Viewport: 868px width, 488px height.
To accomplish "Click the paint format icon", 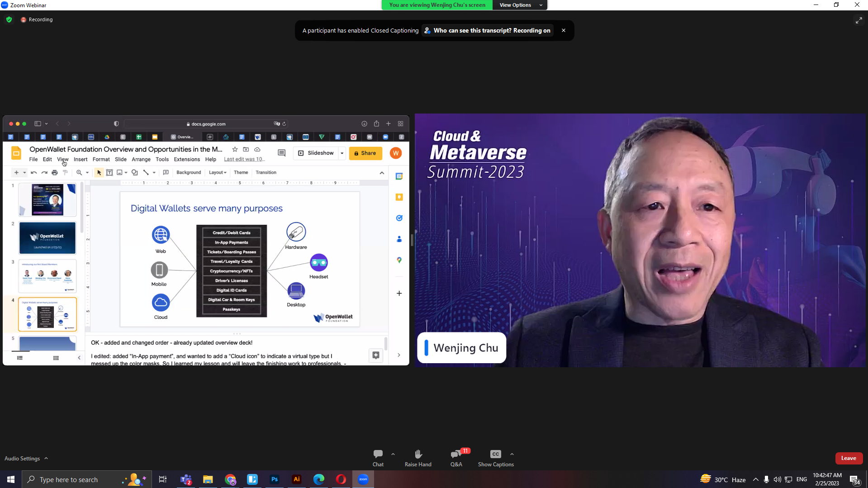I will [66, 173].
